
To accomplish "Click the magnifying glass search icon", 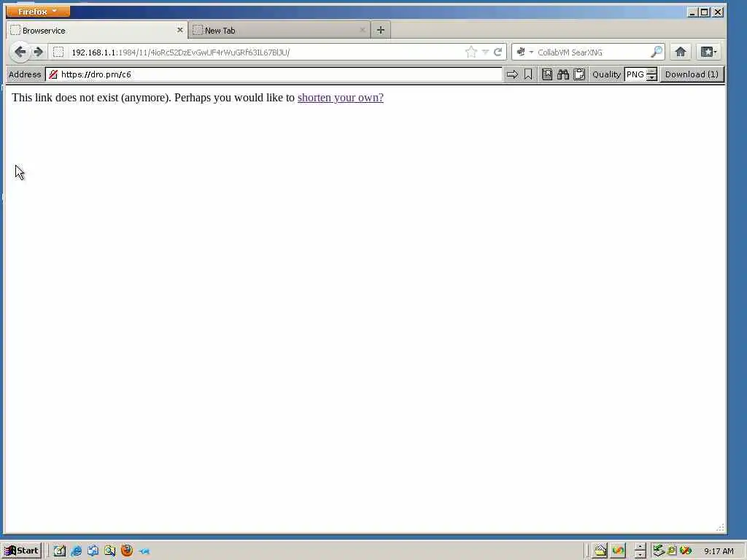I will click(x=657, y=52).
